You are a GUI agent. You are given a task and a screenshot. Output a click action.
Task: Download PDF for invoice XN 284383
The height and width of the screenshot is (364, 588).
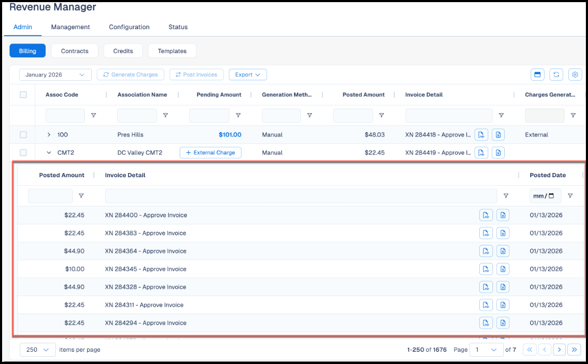[486, 233]
